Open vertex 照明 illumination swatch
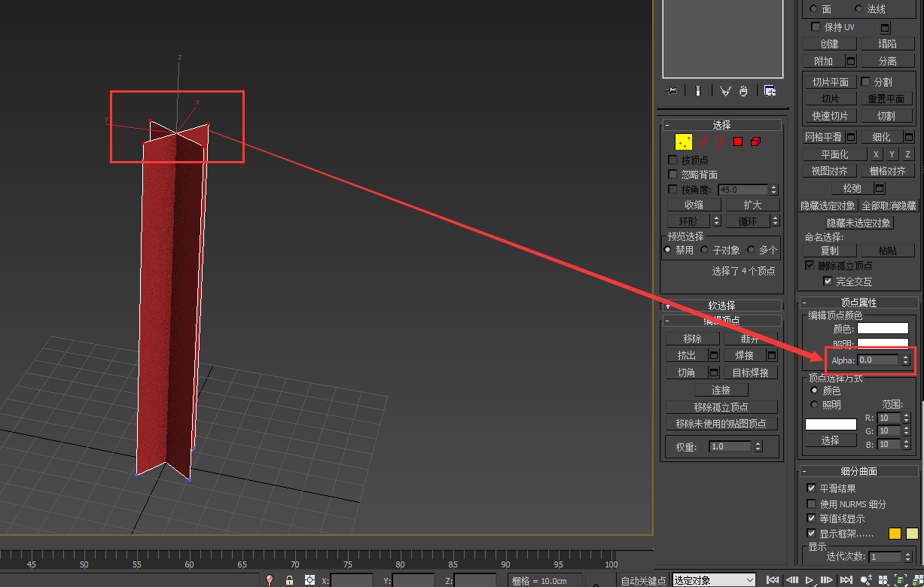The image size is (924, 587). click(883, 343)
